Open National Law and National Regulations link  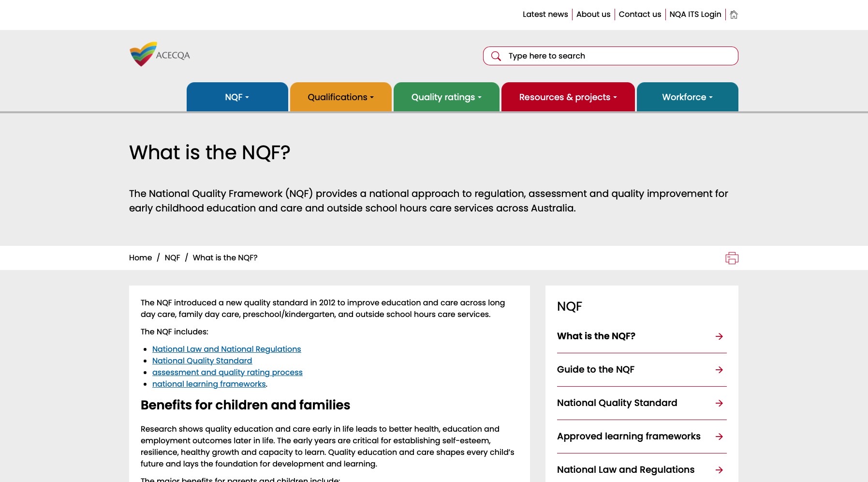[226, 349]
